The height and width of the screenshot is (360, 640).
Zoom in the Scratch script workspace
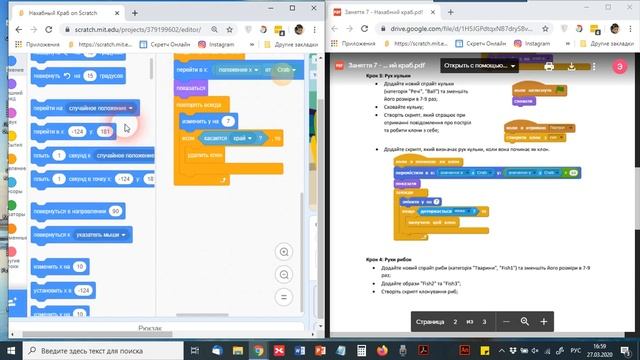pyautogui.click(x=284, y=252)
